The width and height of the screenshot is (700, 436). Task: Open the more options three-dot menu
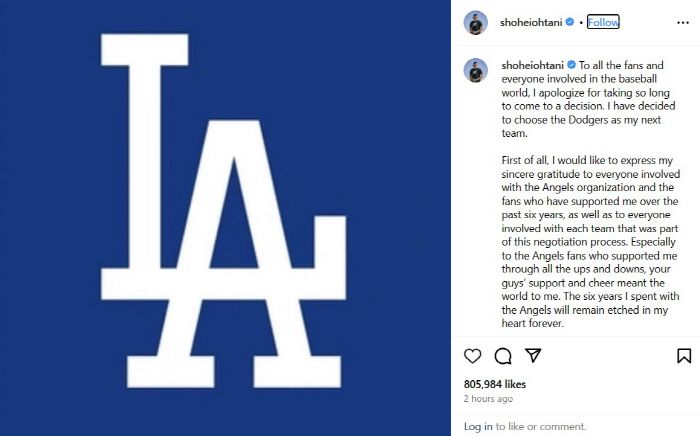click(683, 22)
